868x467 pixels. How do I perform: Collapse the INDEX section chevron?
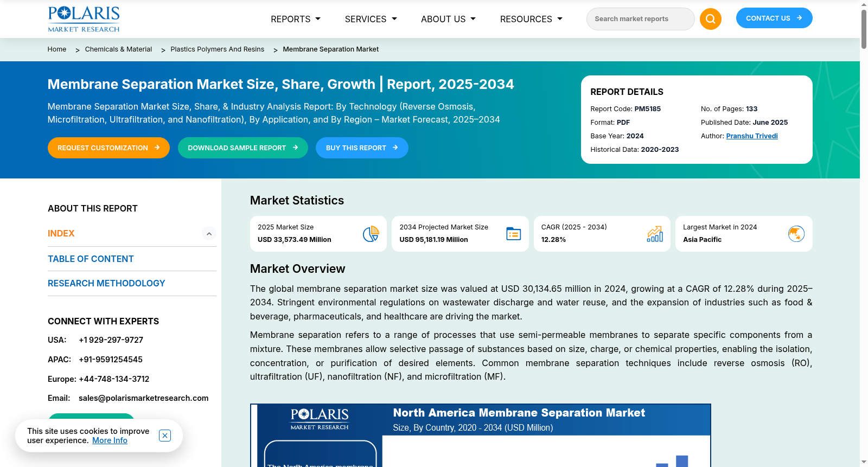click(x=209, y=233)
